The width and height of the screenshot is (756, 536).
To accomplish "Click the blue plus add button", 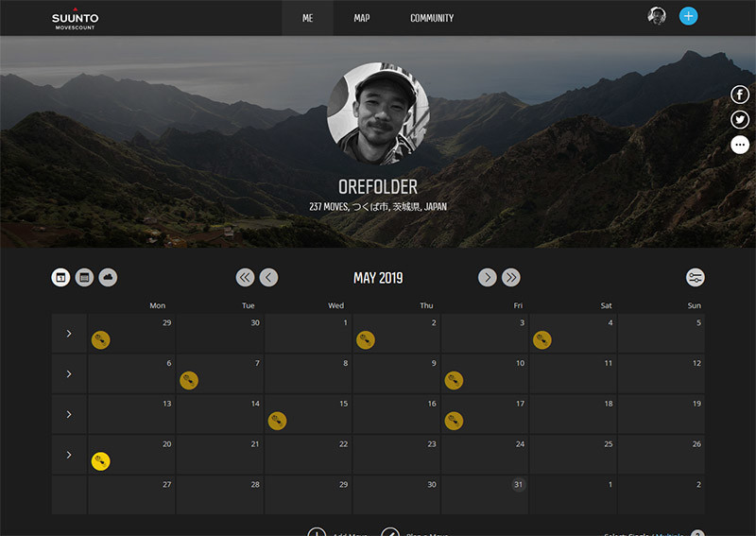I will point(688,16).
